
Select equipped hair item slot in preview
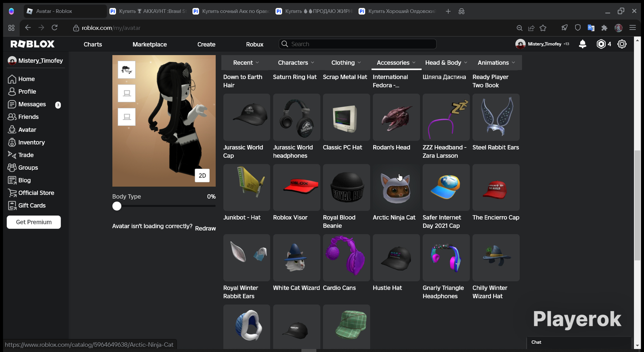pyautogui.click(x=127, y=70)
